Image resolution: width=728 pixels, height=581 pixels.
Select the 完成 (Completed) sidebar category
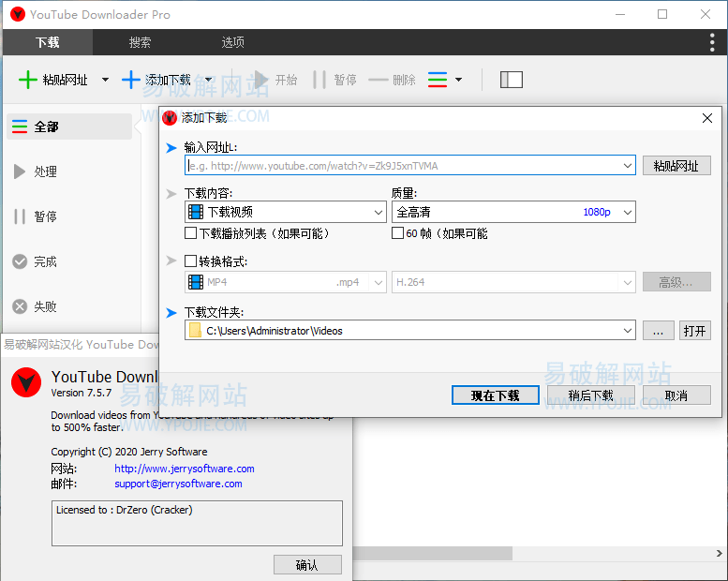(69, 261)
